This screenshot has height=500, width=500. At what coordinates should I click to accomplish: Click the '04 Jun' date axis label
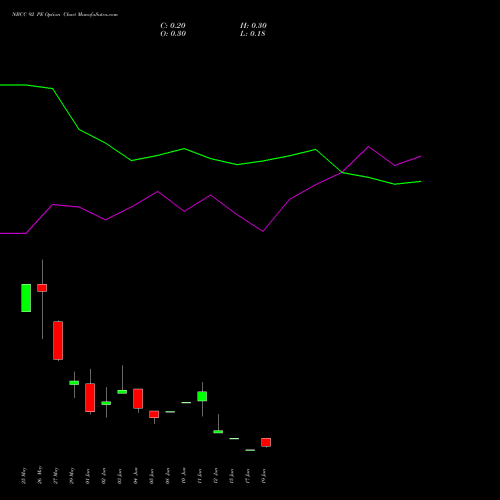[136, 476]
